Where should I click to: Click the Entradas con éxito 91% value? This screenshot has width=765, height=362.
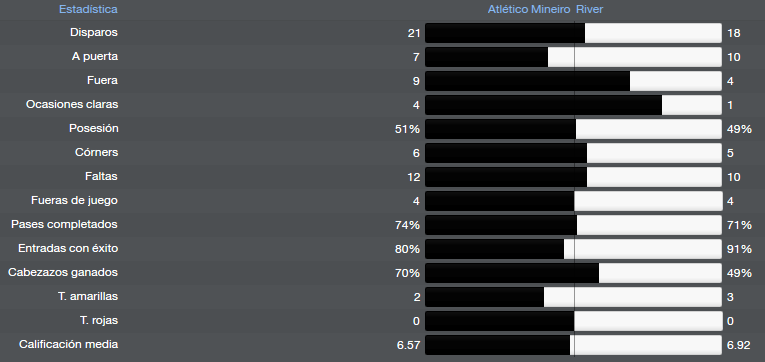coord(739,249)
